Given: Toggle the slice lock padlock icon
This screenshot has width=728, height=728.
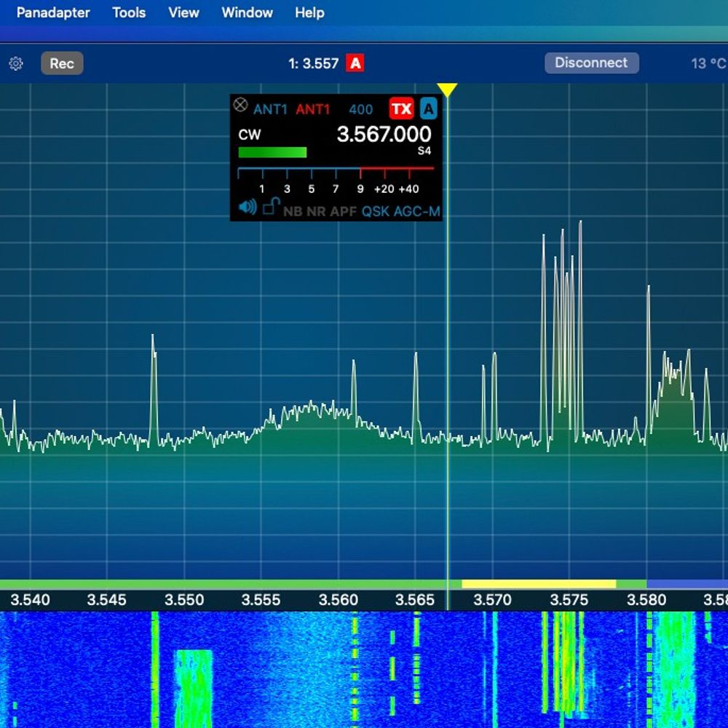Looking at the screenshot, I should point(271,206).
